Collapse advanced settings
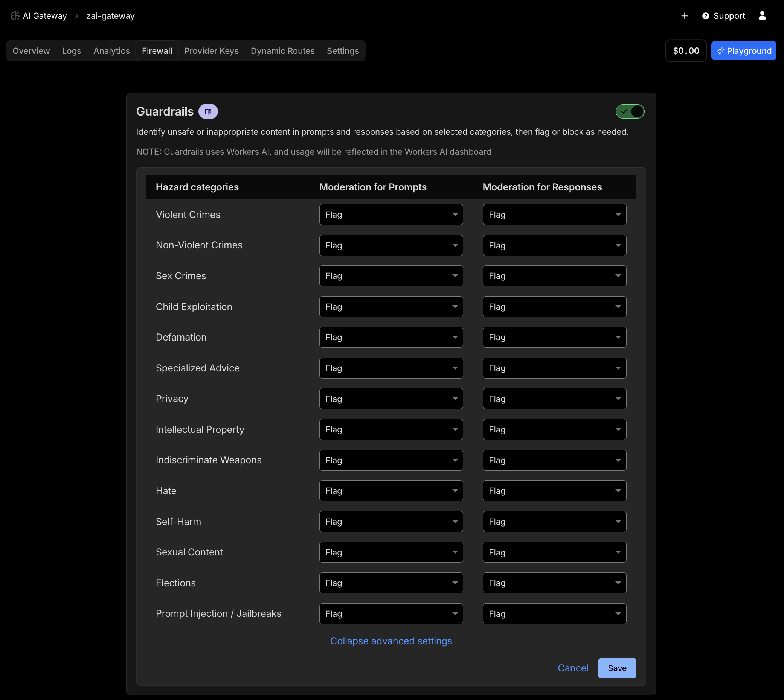The height and width of the screenshot is (700, 784). pyautogui.click(x=391, y=641)
